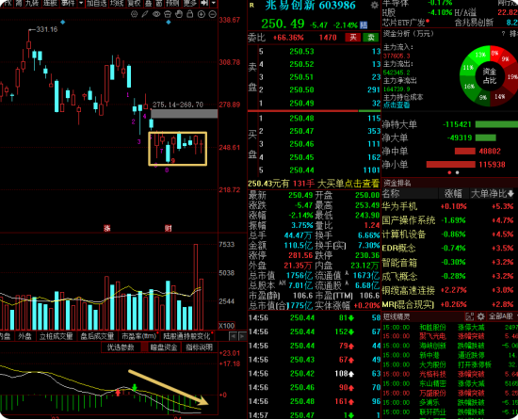The width and height of the screenshot is (518, 420).
Task: Click the red 买 buy button
Action: (x=353, y=38)
